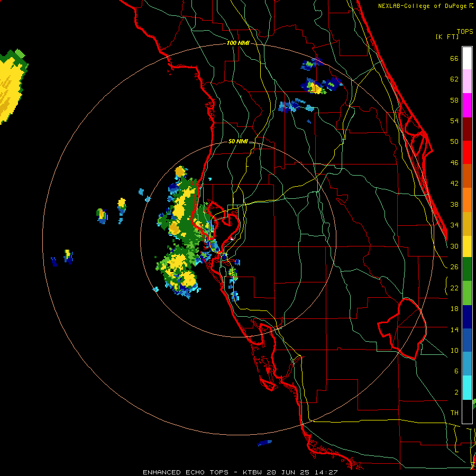
Task: Click the legend value "22"
Action: 454,288
